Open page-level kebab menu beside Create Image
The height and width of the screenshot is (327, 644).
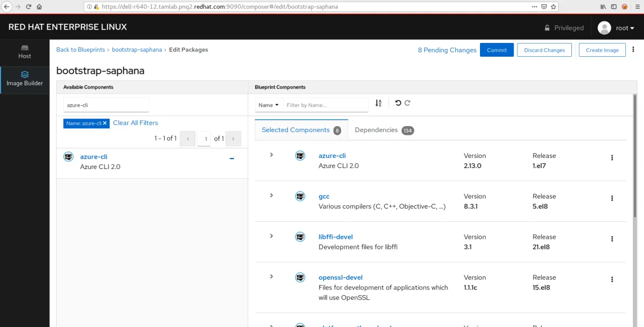coord(633,50)
